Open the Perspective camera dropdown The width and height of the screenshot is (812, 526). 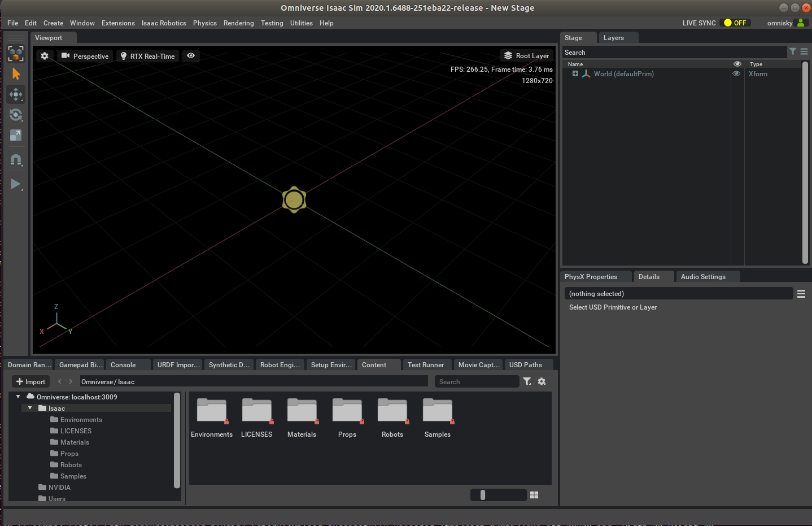[85, 56]
